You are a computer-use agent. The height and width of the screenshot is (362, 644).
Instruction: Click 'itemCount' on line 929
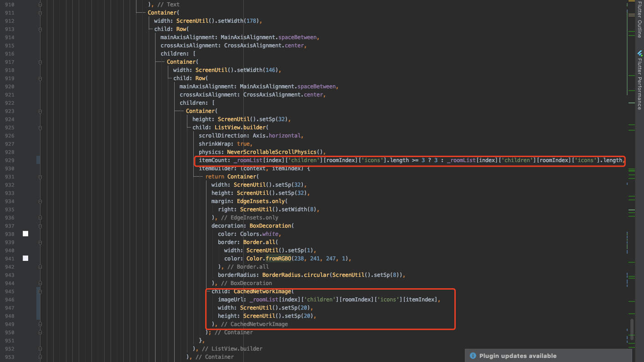click(213, 160)
